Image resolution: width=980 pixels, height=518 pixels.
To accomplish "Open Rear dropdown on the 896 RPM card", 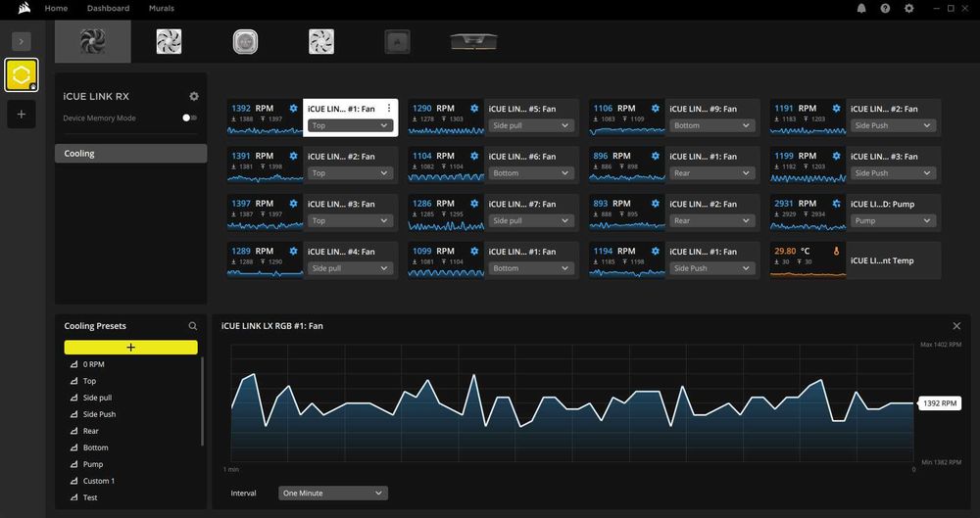I will tap(711, 173).
